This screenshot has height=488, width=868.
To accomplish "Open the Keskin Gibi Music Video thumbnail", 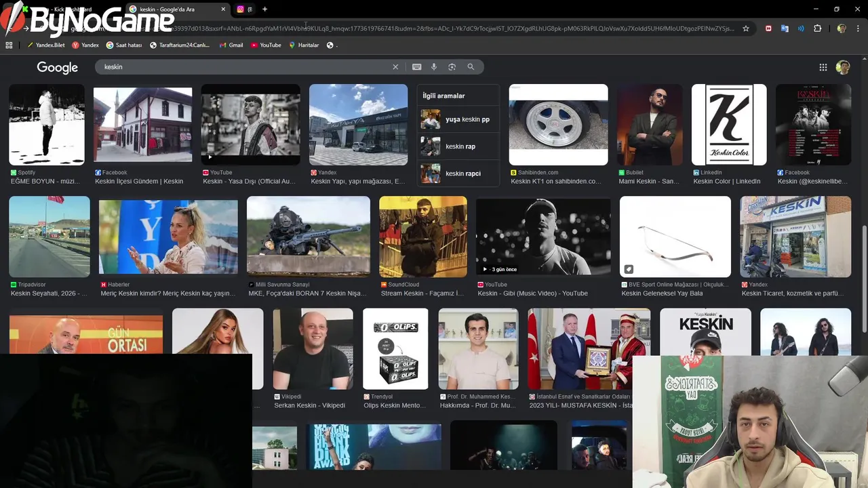I will tap(543, 237).
